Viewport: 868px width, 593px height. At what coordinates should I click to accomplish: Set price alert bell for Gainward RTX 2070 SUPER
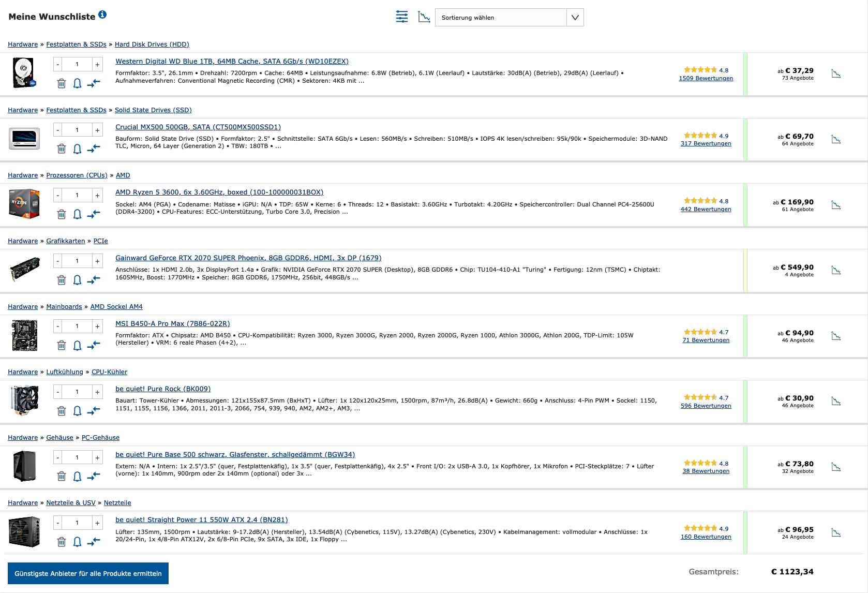[x=77, y=280]
